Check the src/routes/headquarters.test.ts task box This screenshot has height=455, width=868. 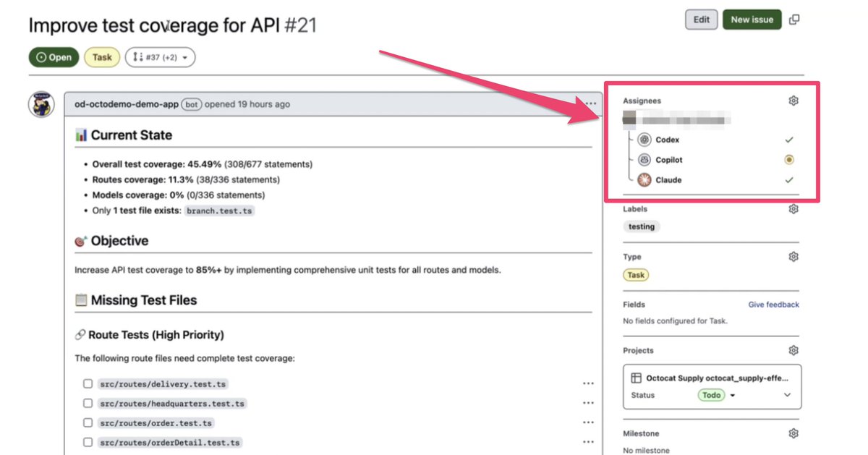coord(88,404)
